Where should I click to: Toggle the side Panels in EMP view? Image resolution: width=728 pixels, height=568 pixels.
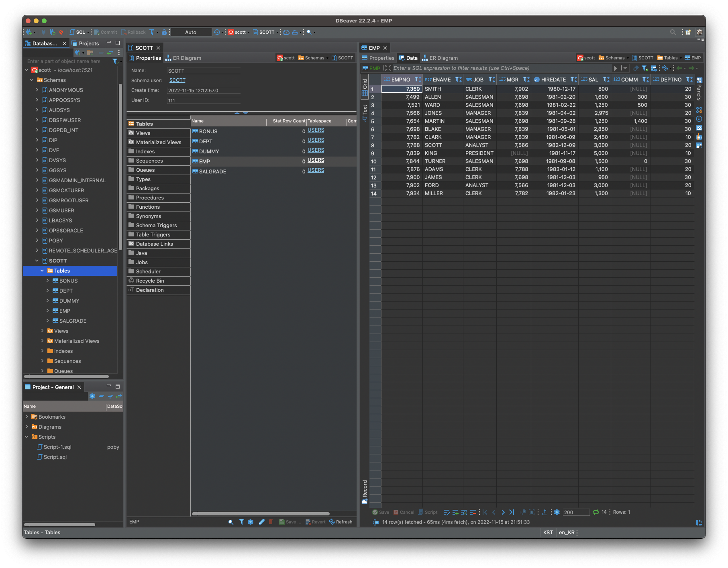pyautogui.click(x=699, y=89)
